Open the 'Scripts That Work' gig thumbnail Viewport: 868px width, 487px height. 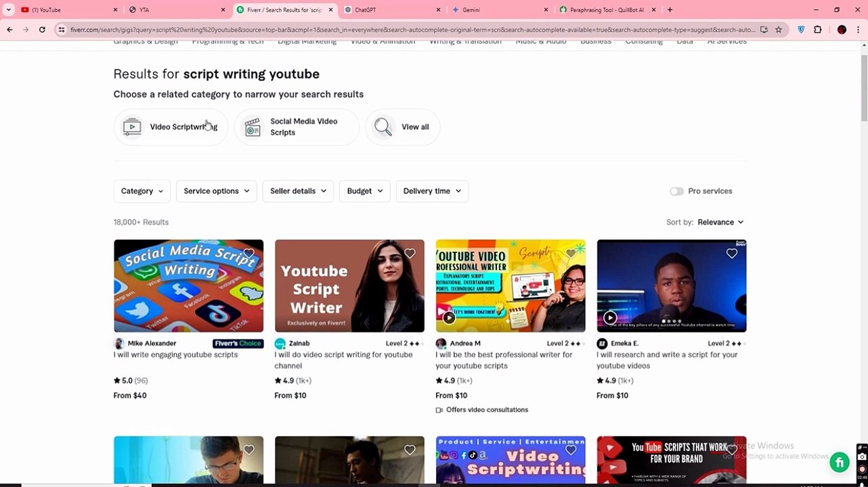tap(672, 460)
